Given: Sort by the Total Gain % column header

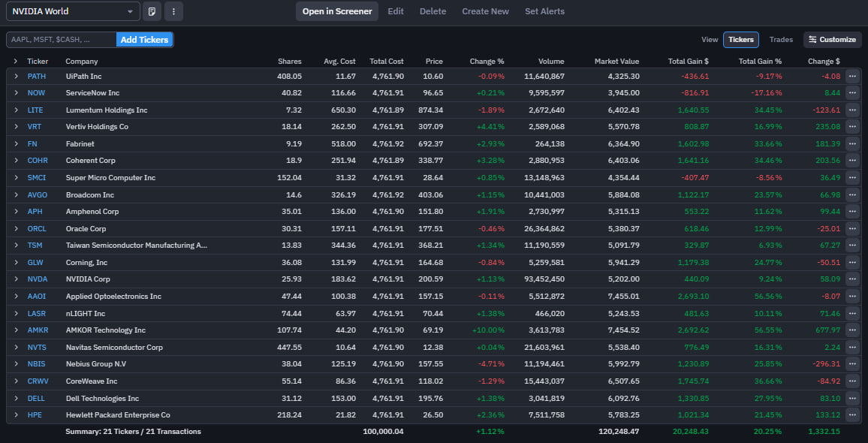Looking at the screenshot, I should point(759,62).
